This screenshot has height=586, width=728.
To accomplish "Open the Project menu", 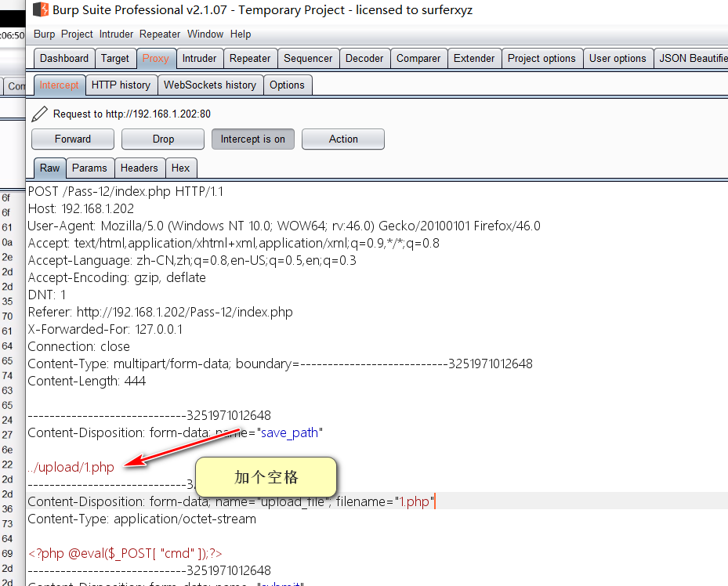I will (77, 34).
